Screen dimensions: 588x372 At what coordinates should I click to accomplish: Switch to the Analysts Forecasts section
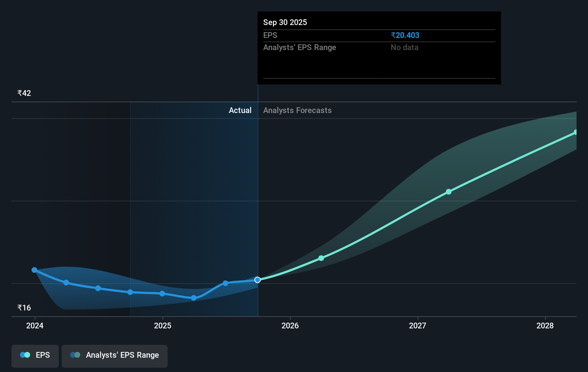coord(297,110)
